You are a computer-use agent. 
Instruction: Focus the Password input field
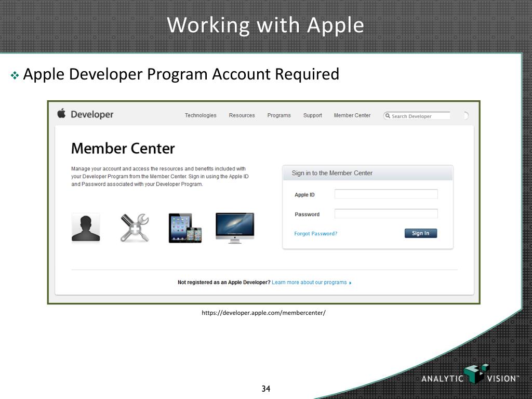pos(386,214)
